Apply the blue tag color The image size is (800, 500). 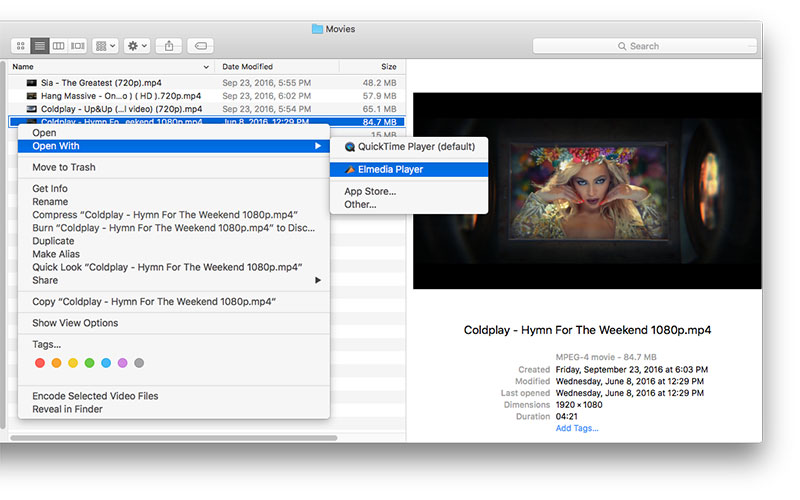click(106, 363)
